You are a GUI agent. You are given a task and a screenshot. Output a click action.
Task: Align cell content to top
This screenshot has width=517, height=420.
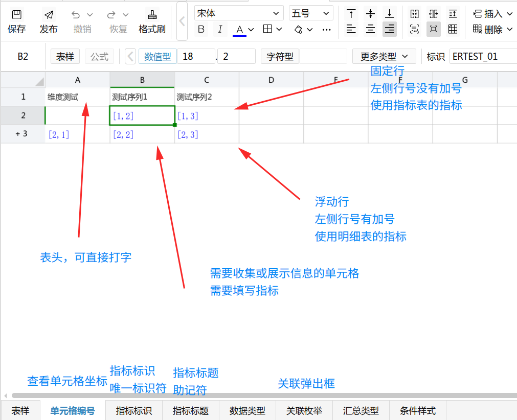pos(351,14)
